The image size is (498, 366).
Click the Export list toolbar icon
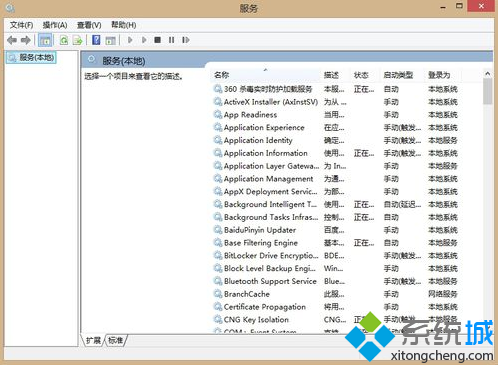pyautogui.click(x=77, y=40)
